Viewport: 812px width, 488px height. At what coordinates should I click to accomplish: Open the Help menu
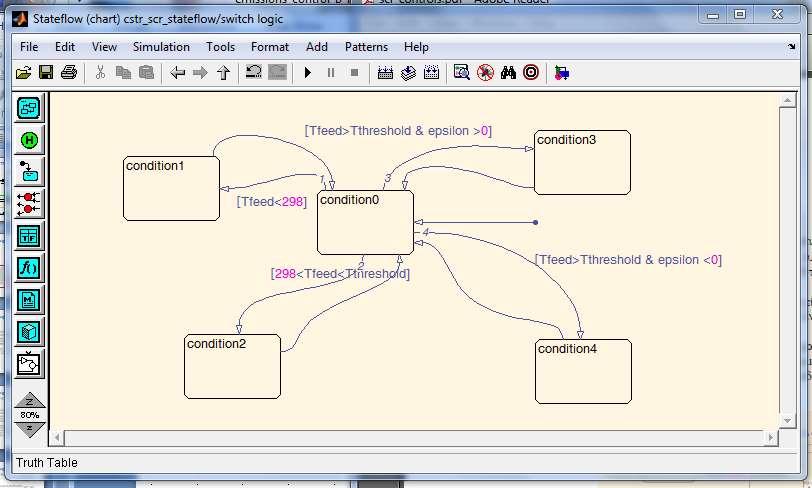(416, 47)
